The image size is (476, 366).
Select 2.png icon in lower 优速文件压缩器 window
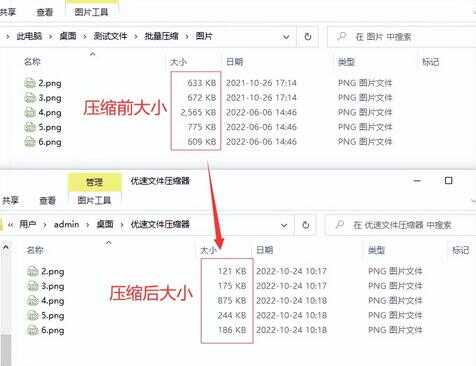[x=33, y=271]
